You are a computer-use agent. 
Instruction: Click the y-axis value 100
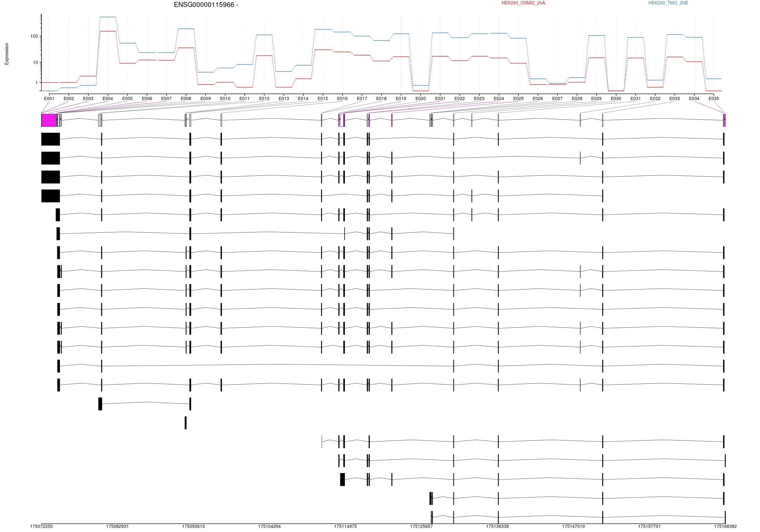[x=34, y=36]
